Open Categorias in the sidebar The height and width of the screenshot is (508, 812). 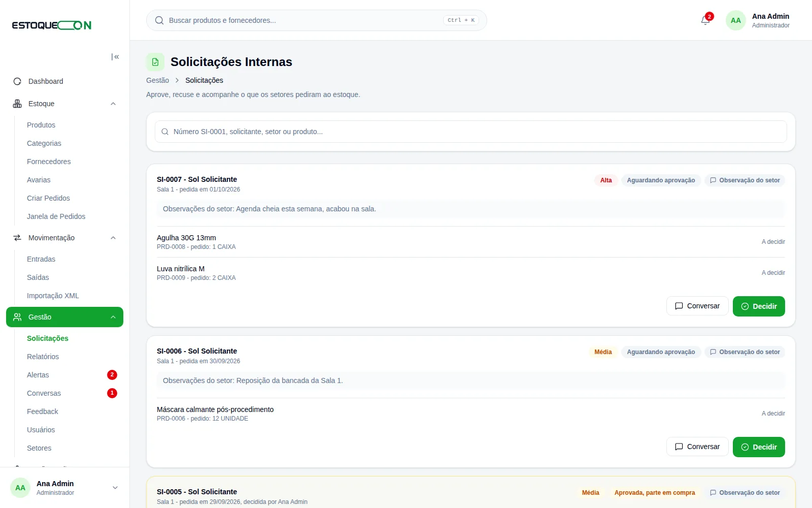click(x=44, y=143)
